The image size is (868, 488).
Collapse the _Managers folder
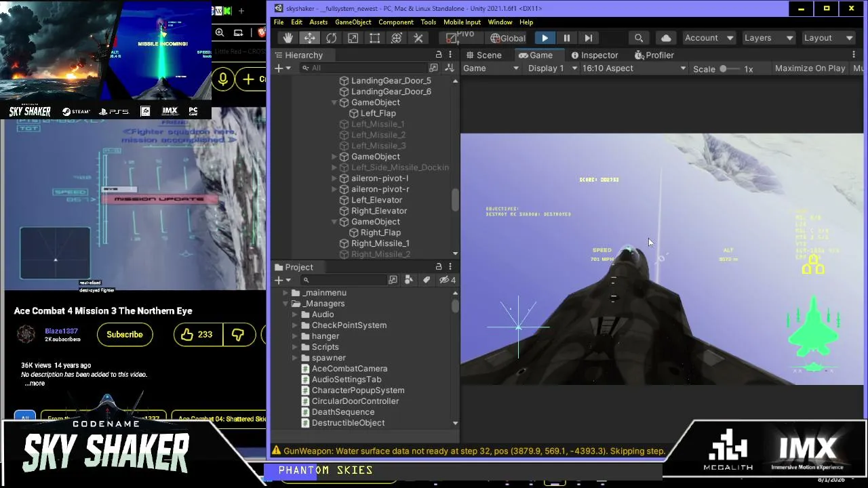tap(285, 304)
